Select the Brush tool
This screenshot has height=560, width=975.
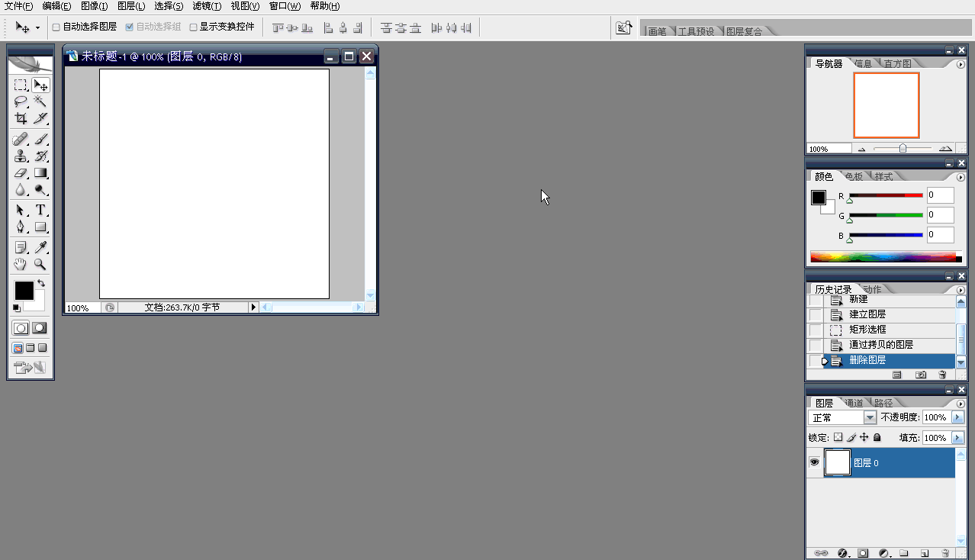[40, 140]
